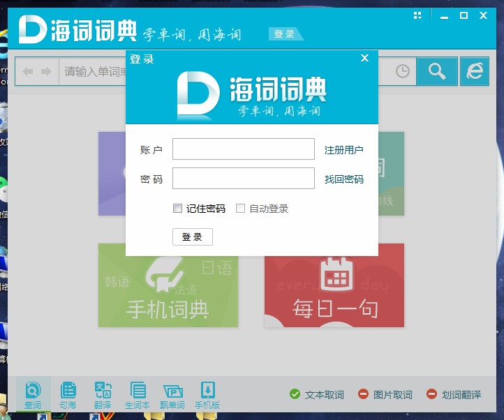Image resolution: width=504 pixels, height=420 pixels.
Task: Click the 登录 tab in the header
Action: click(285, 33)
